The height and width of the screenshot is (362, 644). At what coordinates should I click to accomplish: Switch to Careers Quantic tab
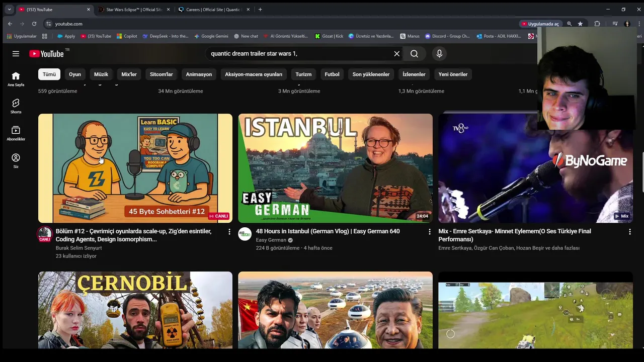tap(214, 10)
